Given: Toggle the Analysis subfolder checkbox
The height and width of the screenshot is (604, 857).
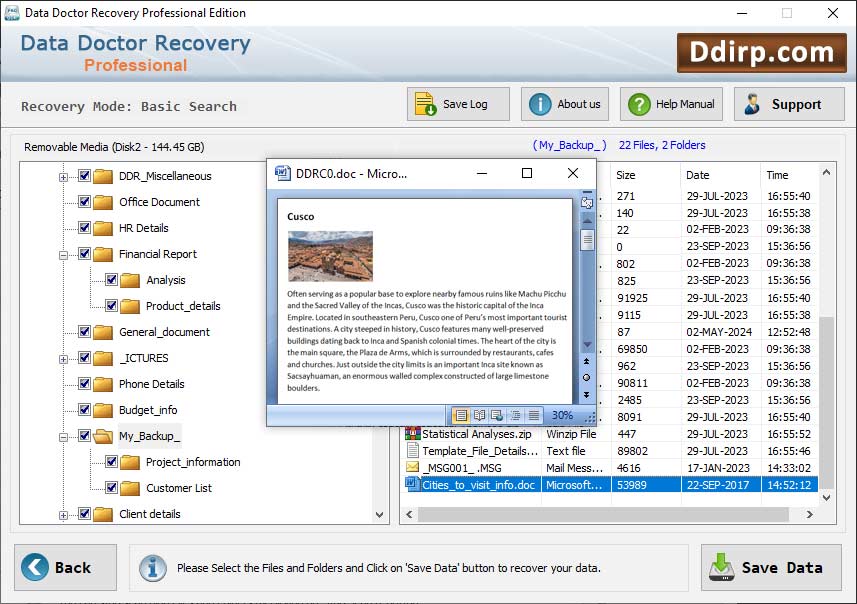Looking at the screenshot, I should pos(111,280).
